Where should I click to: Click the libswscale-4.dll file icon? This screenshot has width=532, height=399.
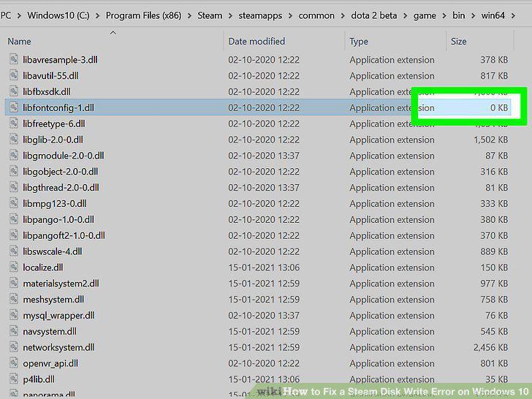coord(14,251)
